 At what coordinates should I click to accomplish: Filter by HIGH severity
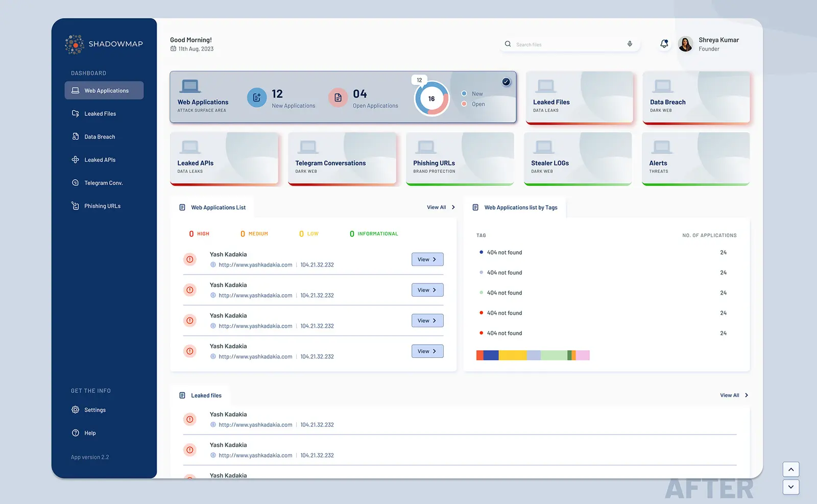(199, 234)
